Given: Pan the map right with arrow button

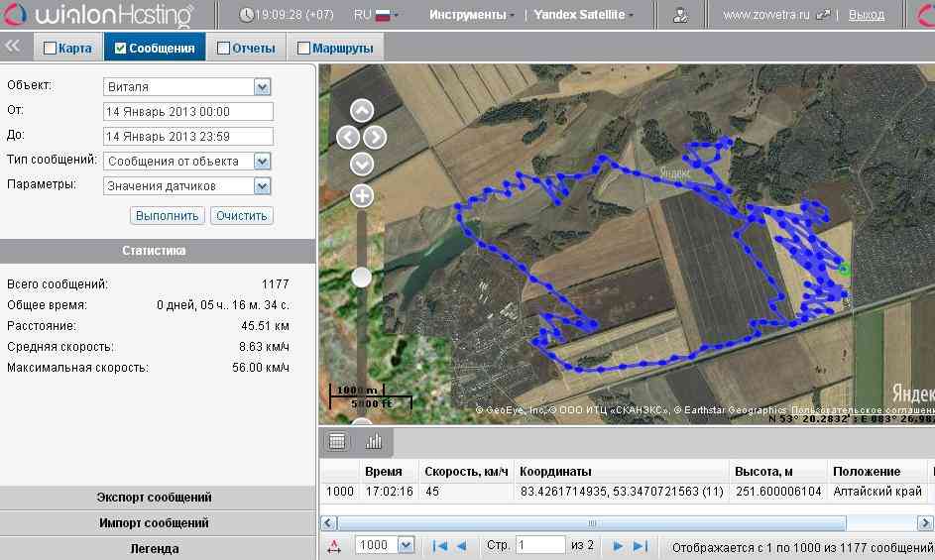Looking at the screenshot, I should tap(376, 137).
